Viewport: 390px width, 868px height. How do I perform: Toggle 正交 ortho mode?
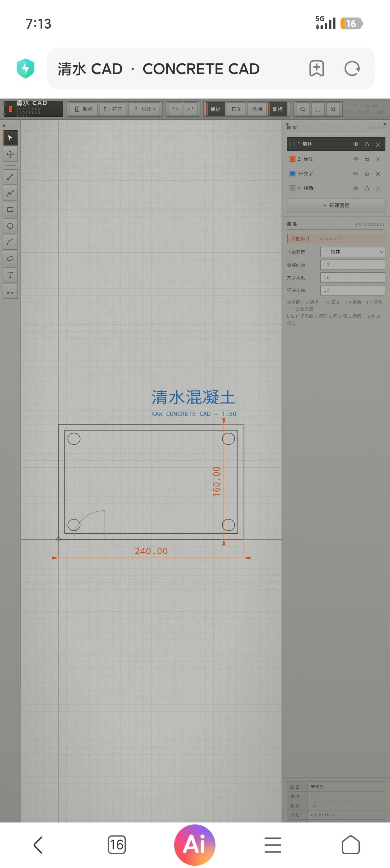click(236, 109)
